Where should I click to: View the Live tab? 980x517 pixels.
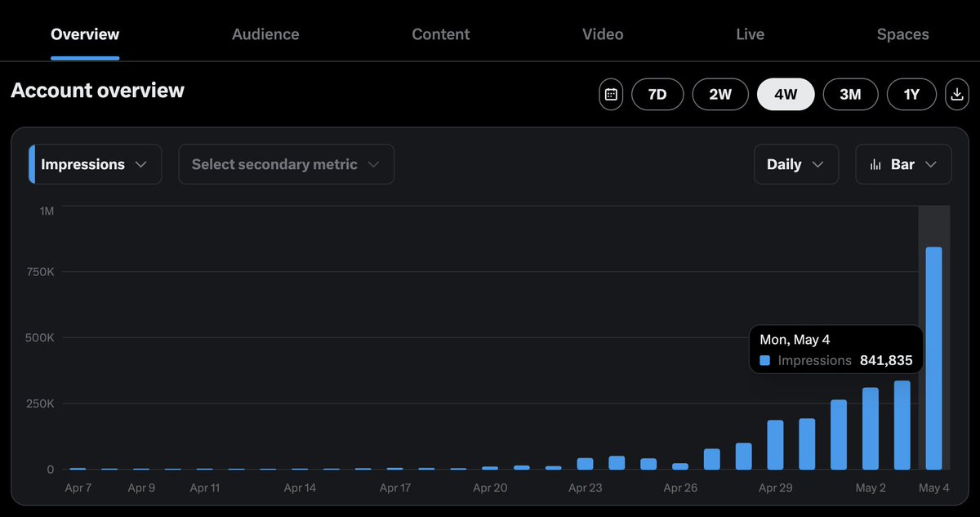tap(750, 34)
